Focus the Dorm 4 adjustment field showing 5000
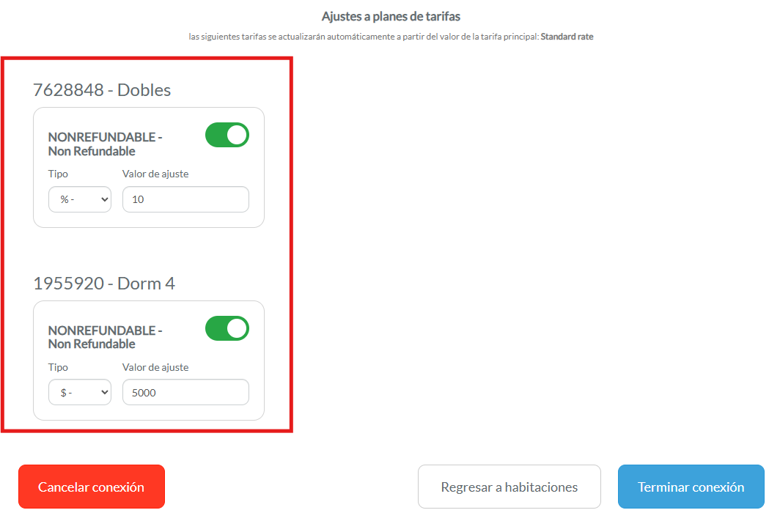Screen dimensions: 780x532 coord(185,392)
